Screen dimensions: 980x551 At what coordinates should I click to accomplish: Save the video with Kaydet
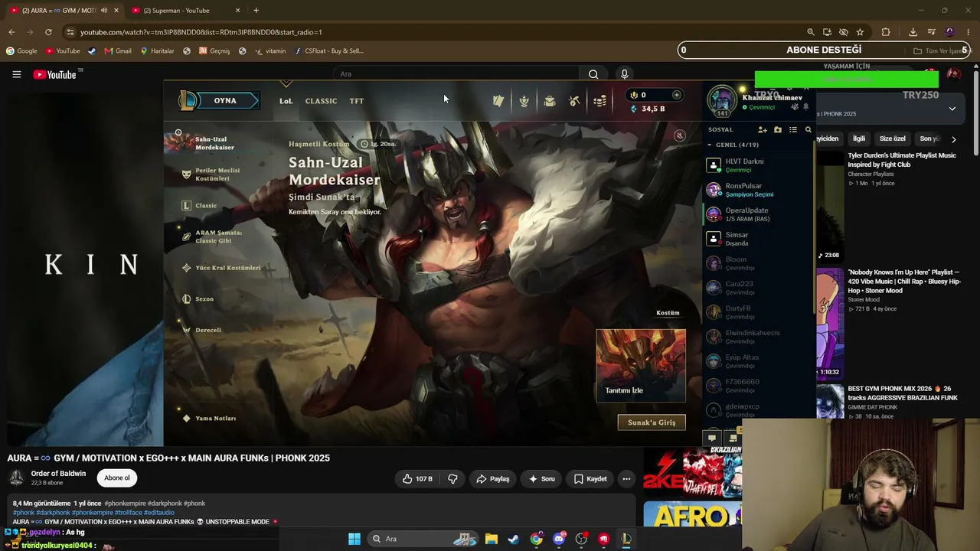(590, 479)
